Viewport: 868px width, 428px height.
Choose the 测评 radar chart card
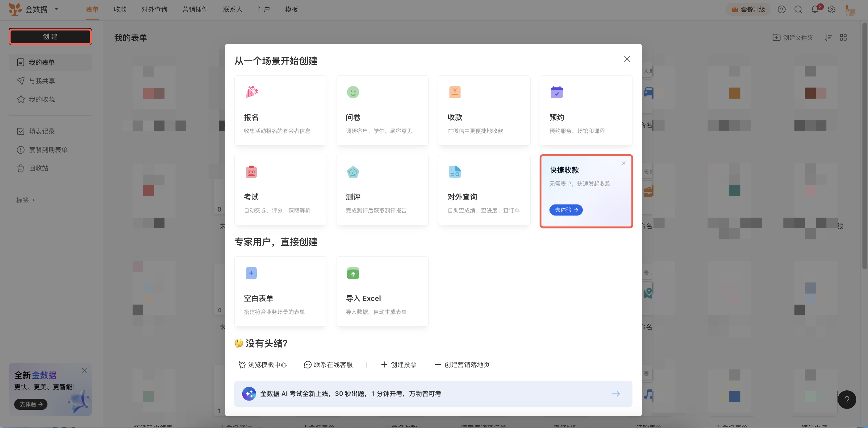pyautogui.click(x=382, y=190)
